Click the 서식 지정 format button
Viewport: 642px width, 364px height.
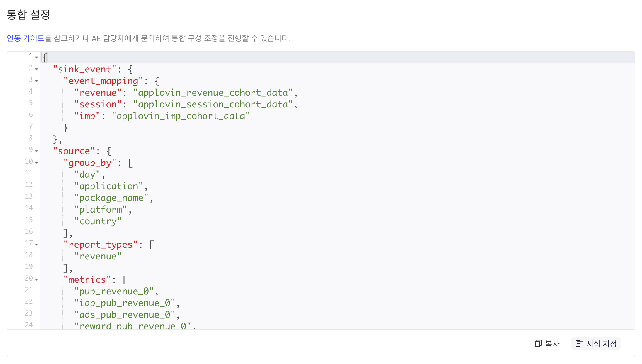(x=596, y=344)
